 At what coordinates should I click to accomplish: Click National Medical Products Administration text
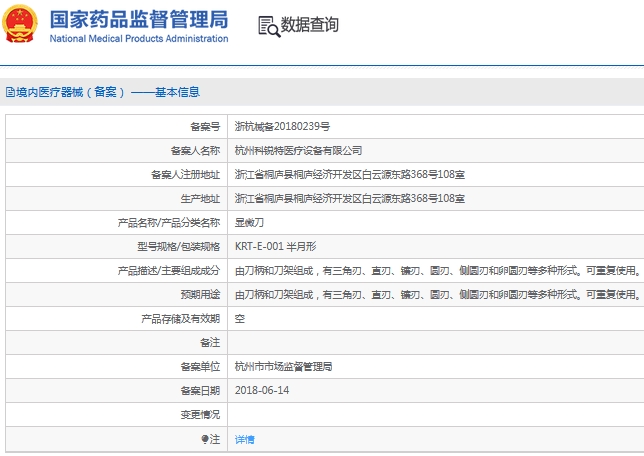(x=139, y=39)
